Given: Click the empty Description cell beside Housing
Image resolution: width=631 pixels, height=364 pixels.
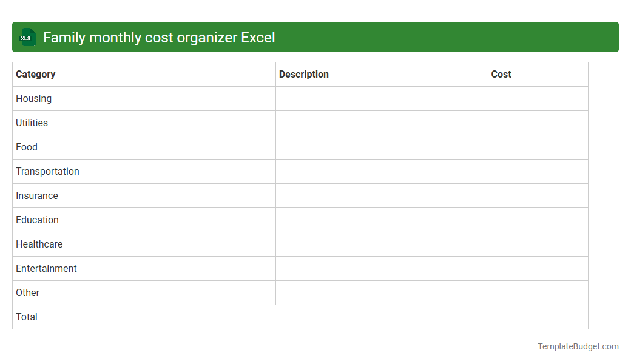Looking at the screenshot, I should pos(381,98).
